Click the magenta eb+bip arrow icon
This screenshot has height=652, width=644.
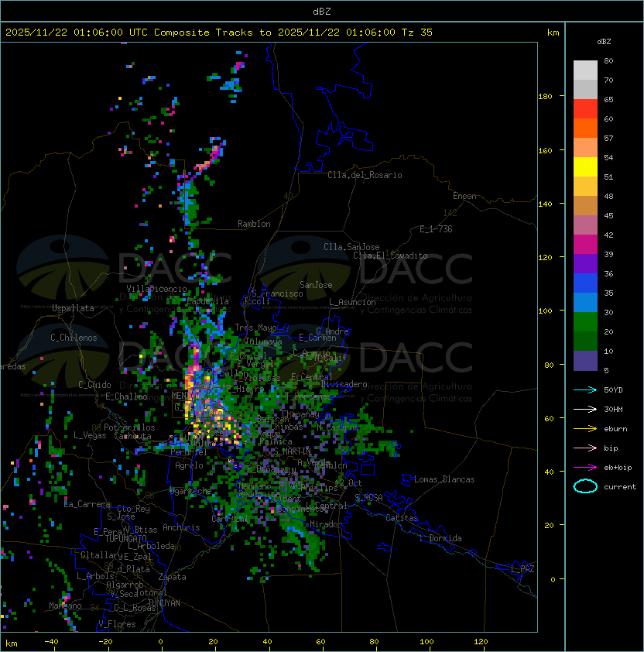(585, 468)
